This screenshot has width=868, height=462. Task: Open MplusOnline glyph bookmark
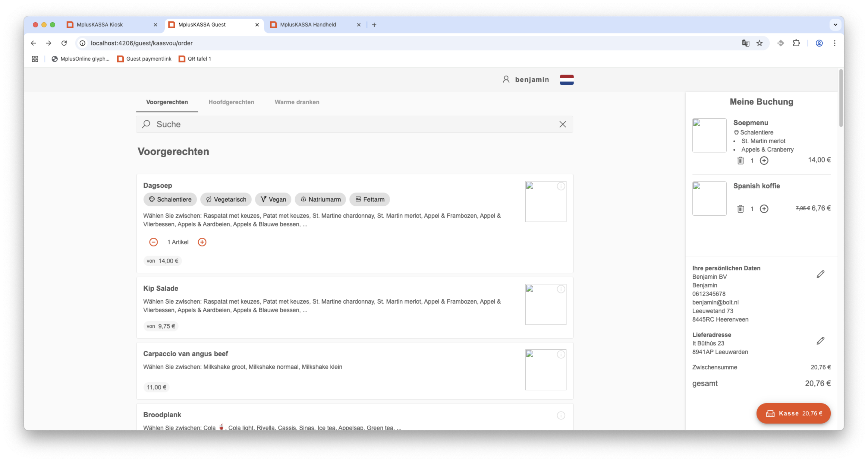pos(81,59)
